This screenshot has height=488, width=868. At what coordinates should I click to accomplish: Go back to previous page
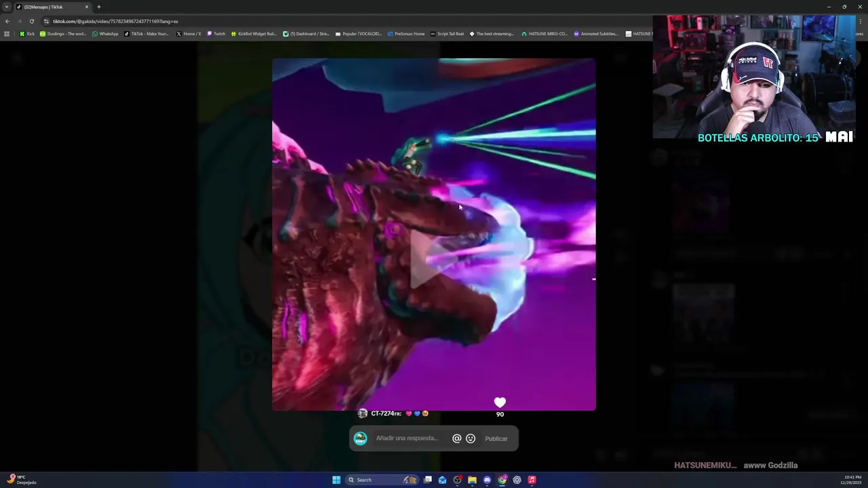(x=7, y=21)
